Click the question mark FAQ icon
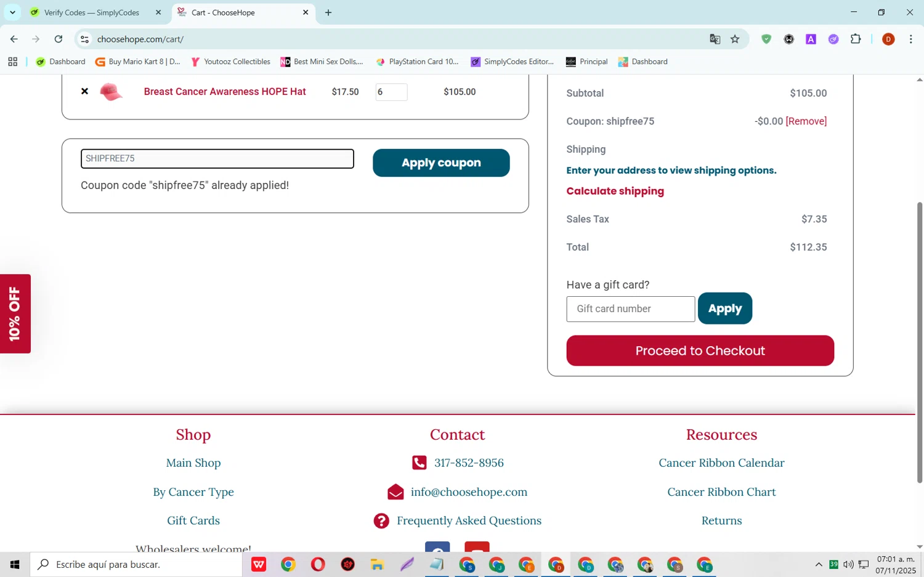 [x=381, y=521]
